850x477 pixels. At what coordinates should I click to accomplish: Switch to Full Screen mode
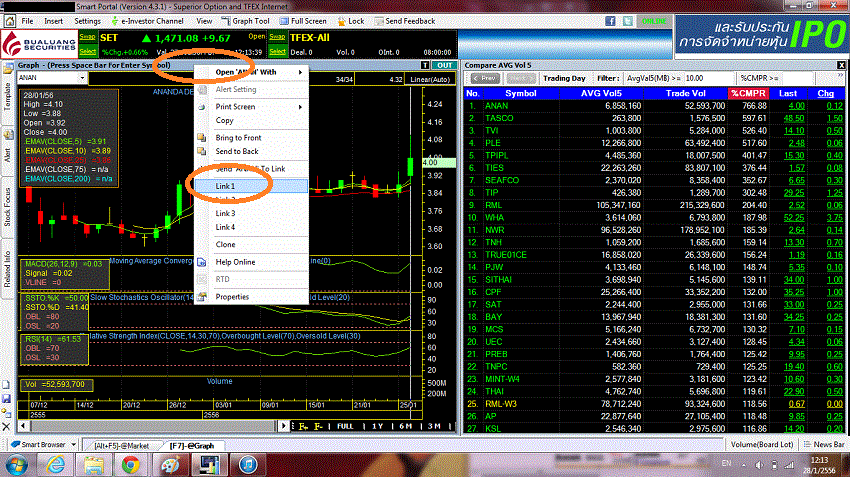(303, 21)
